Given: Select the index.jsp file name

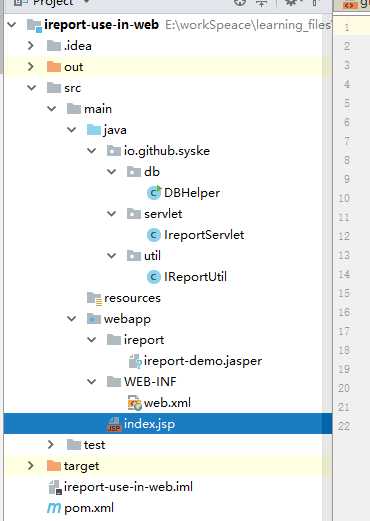Looking at the screenshot, I should click(x=149, y=424).
